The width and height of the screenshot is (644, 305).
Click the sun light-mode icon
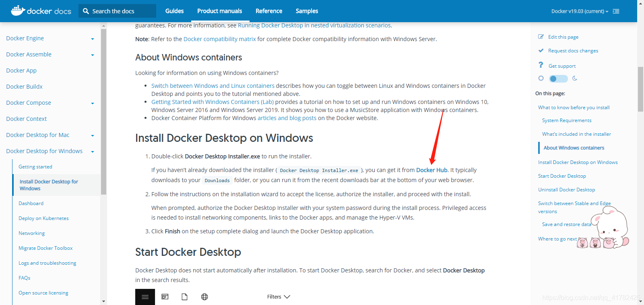click(x=541, y=78)
